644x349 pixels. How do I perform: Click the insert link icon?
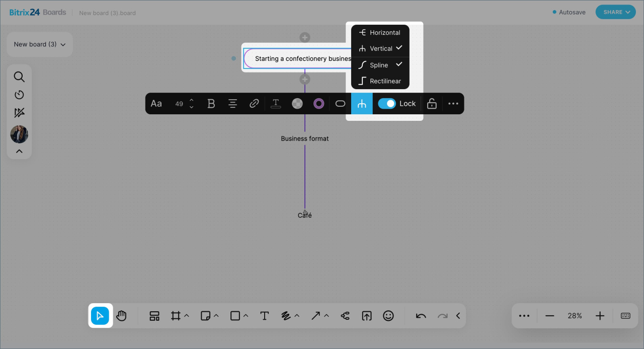pyautogui.click(x=254, y=104)
